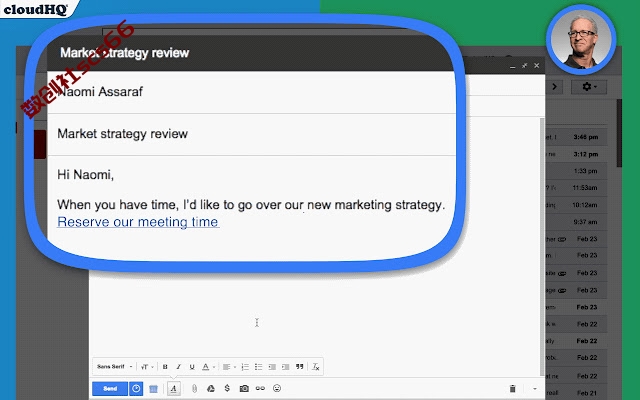Toggle the formatting options A button
Viewport: 640px width, 400px height.
(x=173, y=389)
